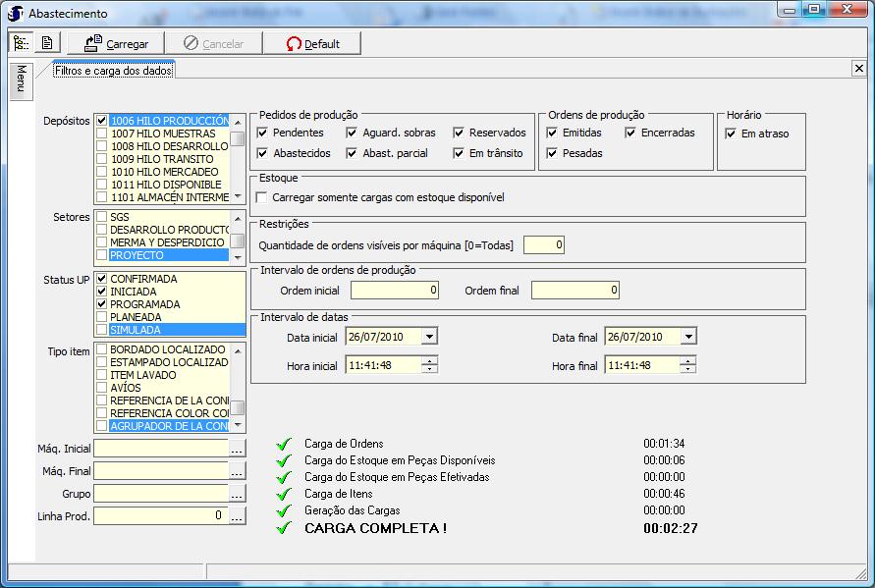Expand the Data final date dropdown

(x=688, y=337)
